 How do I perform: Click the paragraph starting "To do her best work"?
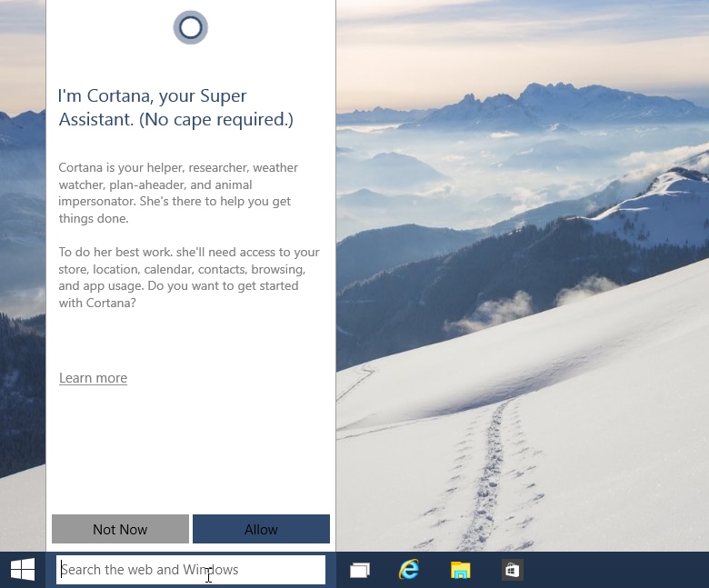coord(189,277)
